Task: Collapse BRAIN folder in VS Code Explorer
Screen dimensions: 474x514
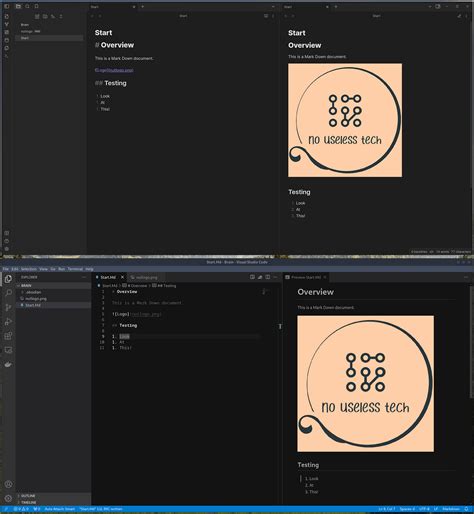Action: (x=53, y=286)
